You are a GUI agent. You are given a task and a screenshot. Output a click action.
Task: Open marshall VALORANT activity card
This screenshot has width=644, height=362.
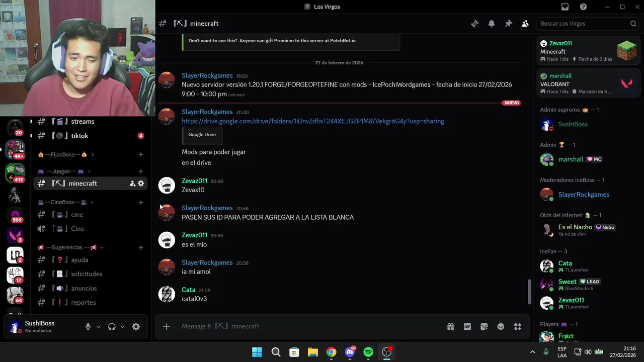(x=588, y=83)
